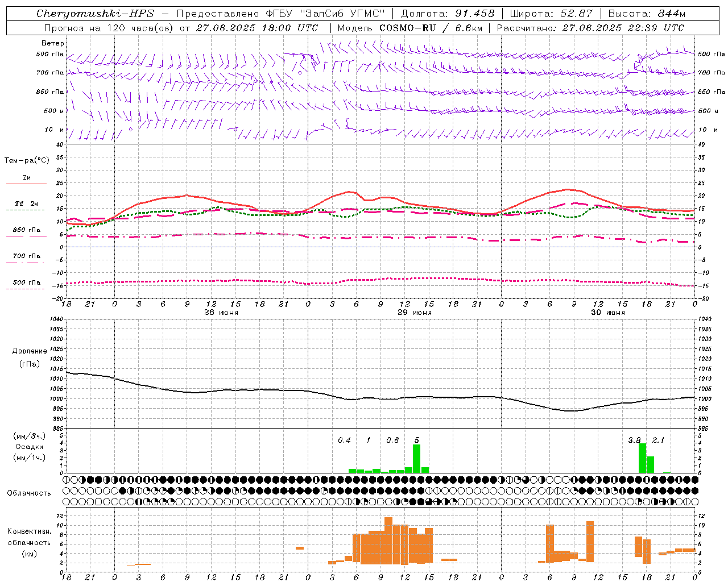The width and height of the screenshot is (728, 582).
Task: Click the precipitation amount 5 above tallest bar
Action: point(417,440)
